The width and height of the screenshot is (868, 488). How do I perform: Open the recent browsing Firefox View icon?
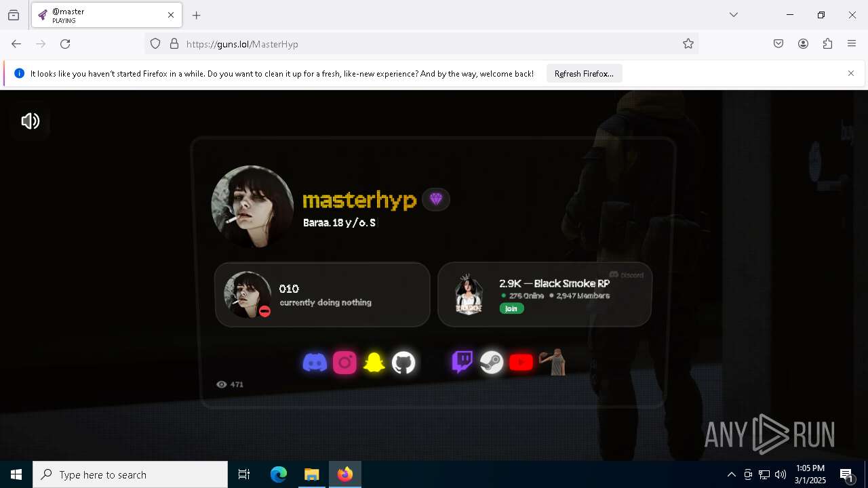14,15
